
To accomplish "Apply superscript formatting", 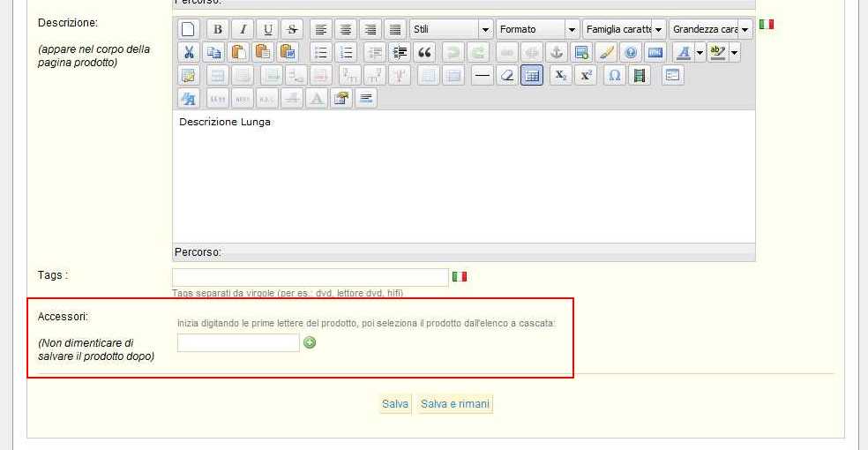I will [586, 76].
